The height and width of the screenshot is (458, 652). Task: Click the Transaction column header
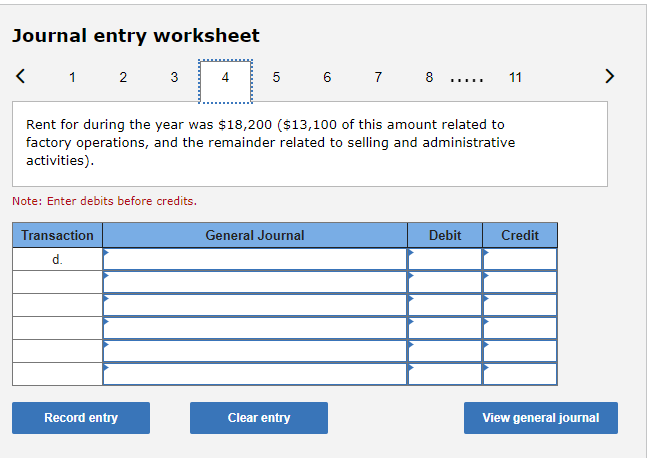(x=57, y=235)
